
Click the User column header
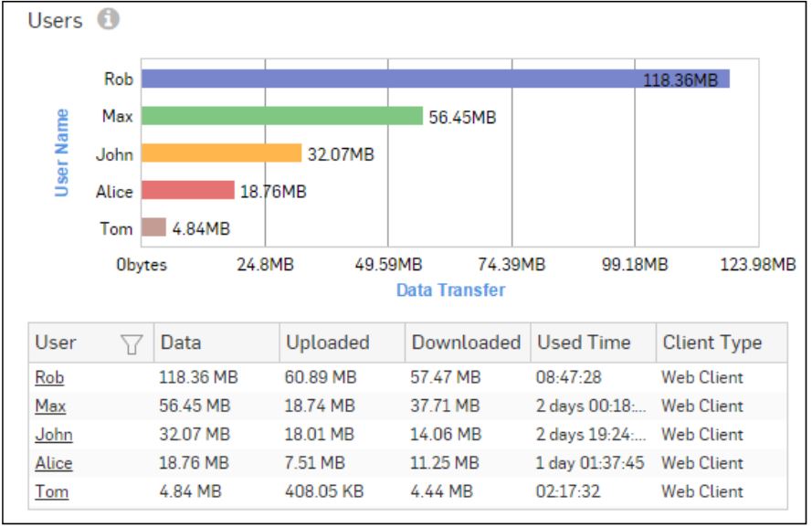point(57,343)
